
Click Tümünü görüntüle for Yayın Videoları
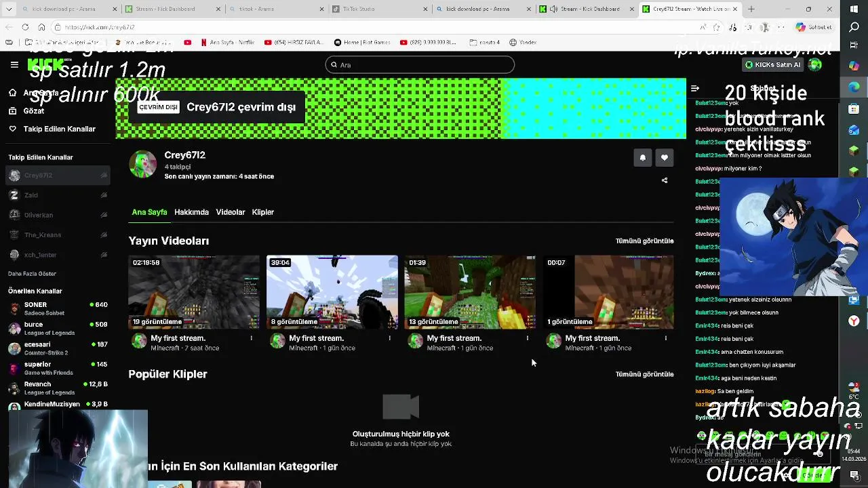click(644, 241)
